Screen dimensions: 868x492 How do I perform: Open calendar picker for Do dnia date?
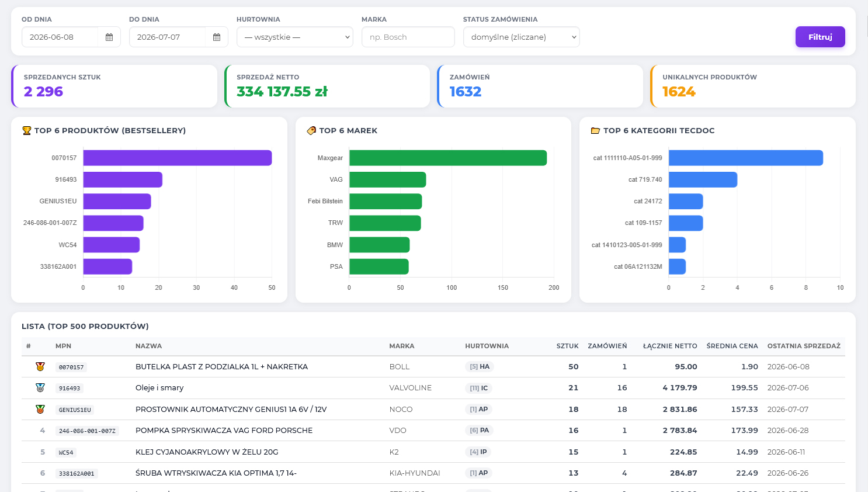[x=217, y=37]
